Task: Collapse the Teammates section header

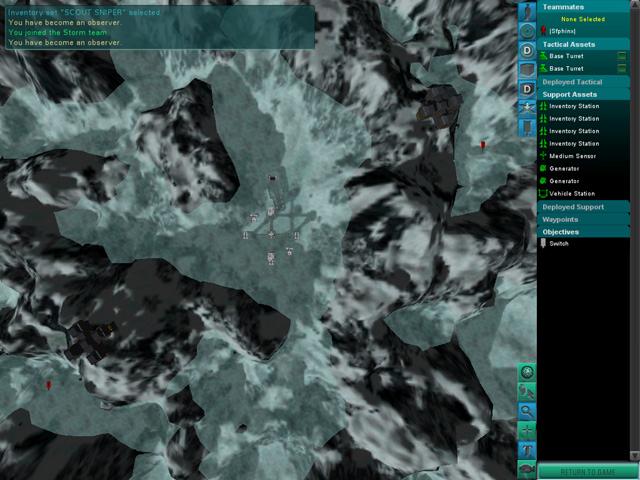Action: [x=583, y=7]
